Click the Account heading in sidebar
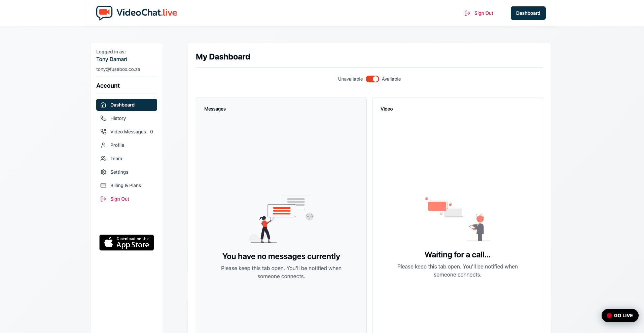Image resolution: width=644 pixels, height=333 pixels. [x=108, y=86]
